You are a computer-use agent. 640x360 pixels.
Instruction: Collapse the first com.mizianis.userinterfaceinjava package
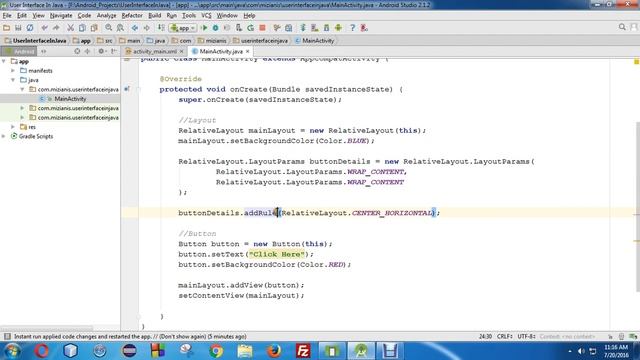click(x=22, y=89)
